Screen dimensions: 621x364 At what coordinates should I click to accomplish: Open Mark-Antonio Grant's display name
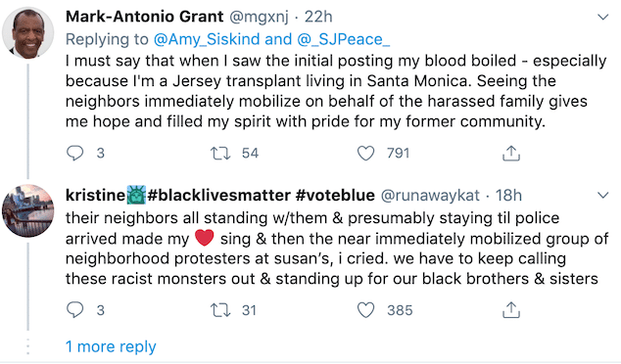coord(145,17)
